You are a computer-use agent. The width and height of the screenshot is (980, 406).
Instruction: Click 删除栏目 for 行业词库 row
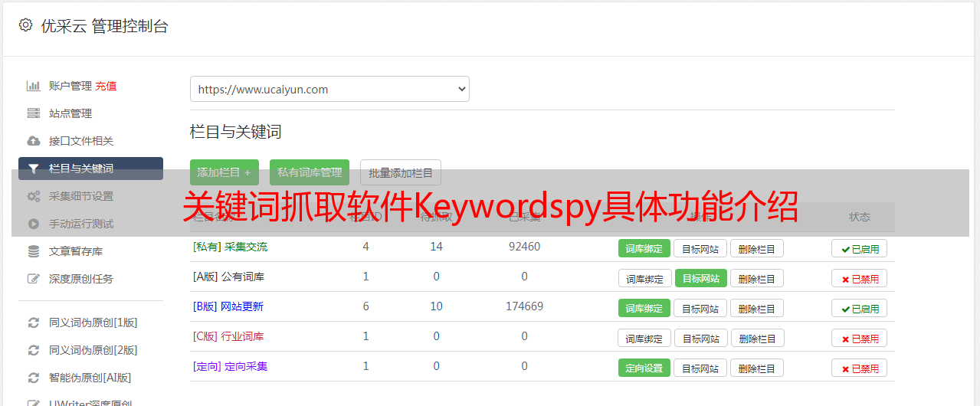759,338
